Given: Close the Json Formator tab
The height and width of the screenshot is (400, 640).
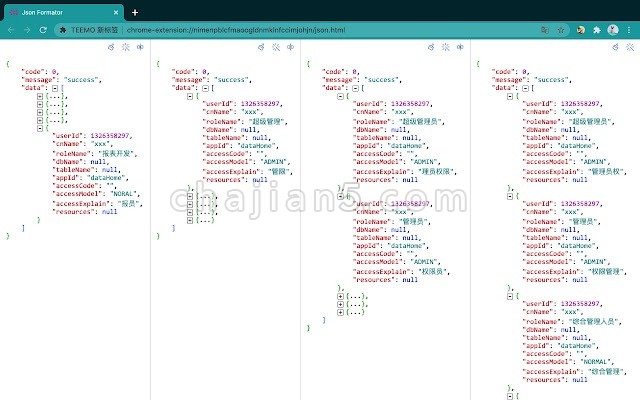Looking at the screenshot, I should point(116,13).
